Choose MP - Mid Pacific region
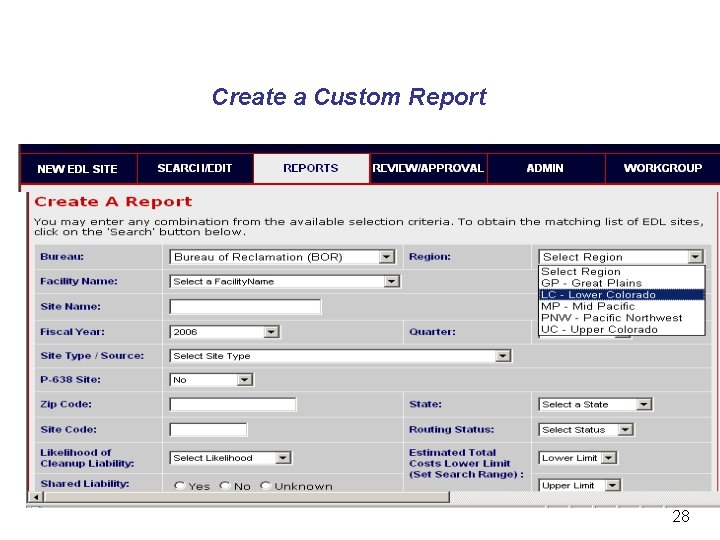 [622, 306]
